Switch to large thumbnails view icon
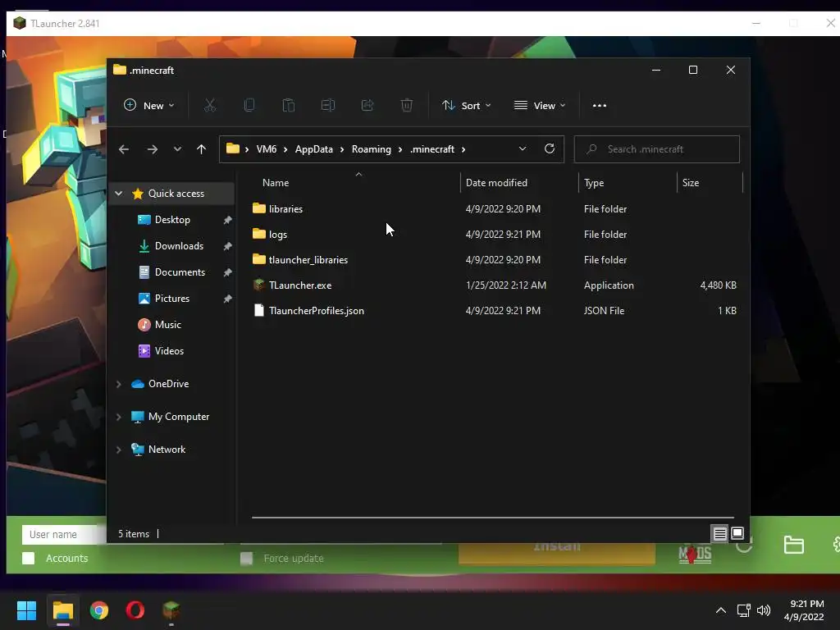Screen dimensions: 840x630 tap(737, 533)
